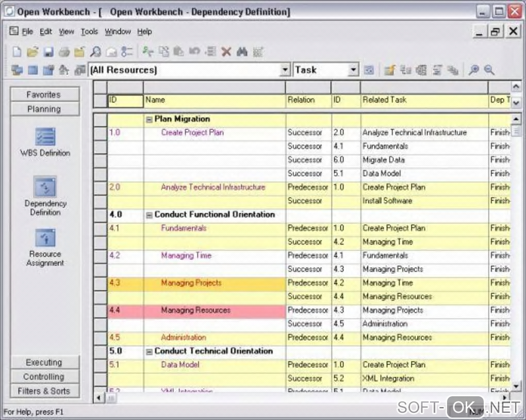Click the single blue window icon in second toolbar
The height and width of the screenshot is (420, 526).
[33, 70]
